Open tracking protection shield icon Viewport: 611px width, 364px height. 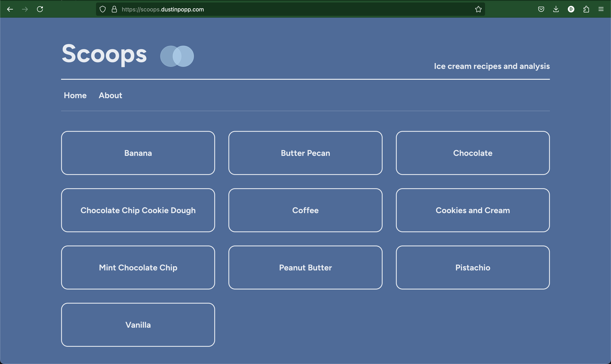pos(103,9)
